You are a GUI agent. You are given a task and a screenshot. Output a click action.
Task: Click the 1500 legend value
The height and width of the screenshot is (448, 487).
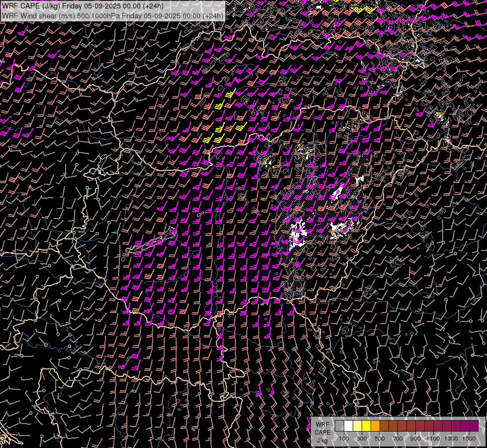(x=469, y=439)
